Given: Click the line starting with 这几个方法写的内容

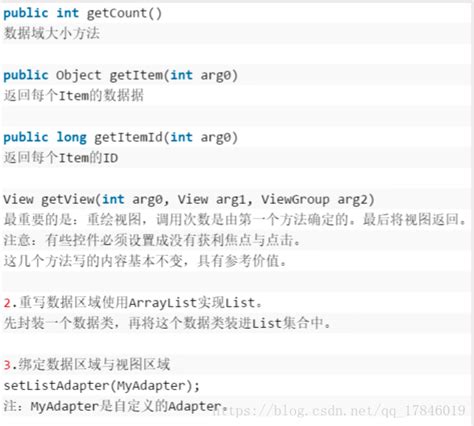Looking at the screenshot, I should [x=145, y=261].
